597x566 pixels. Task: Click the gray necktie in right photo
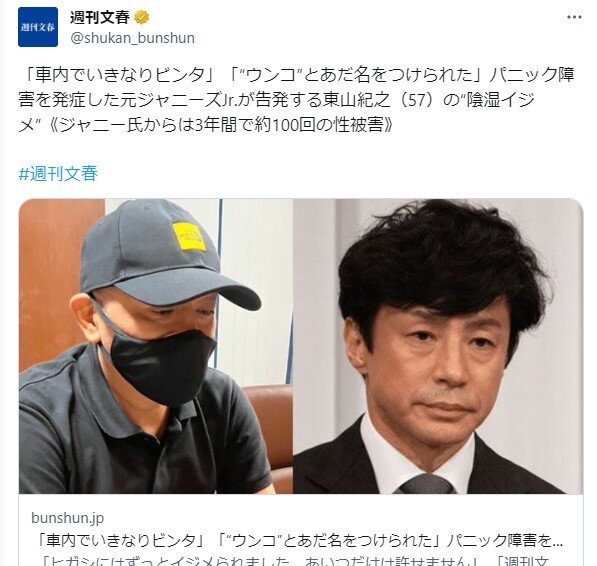(425, 485)
